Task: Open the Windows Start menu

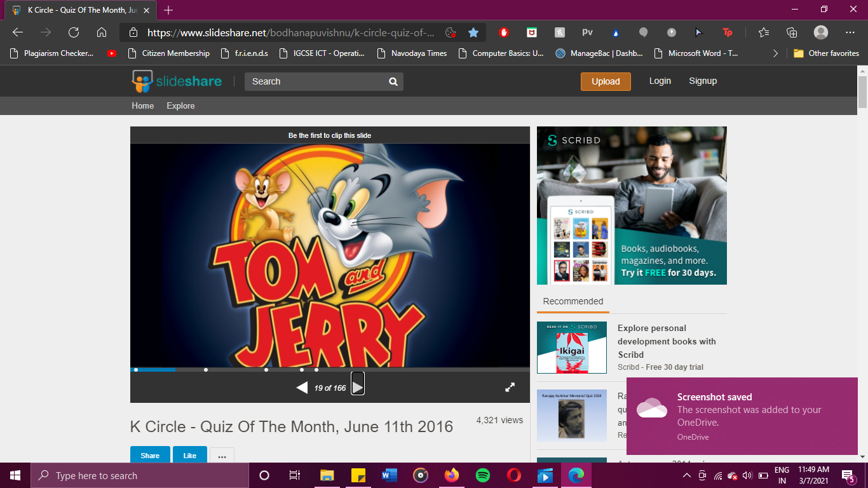Action: (15, 475)
